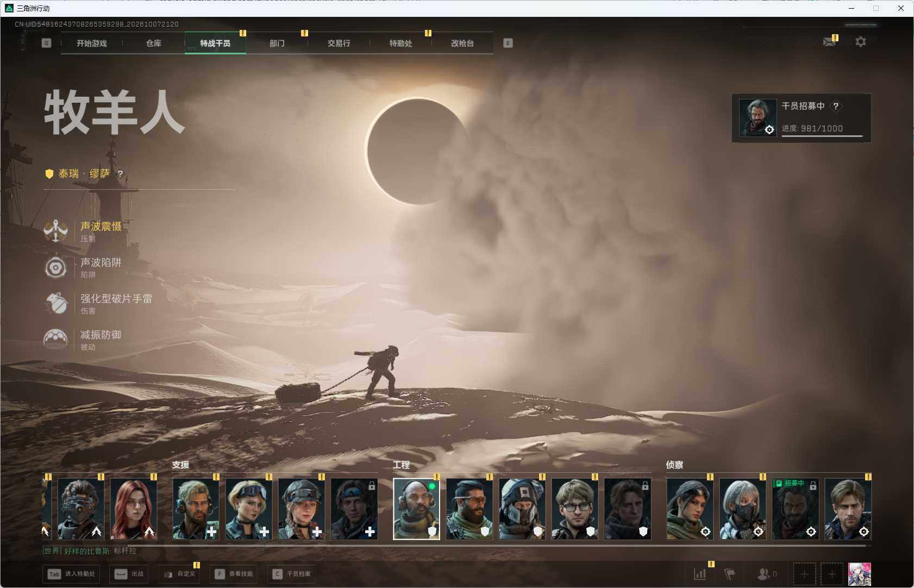Select the 声波陷阱 trap skill icon
This screenshot has height=588, width=914.
55,267
